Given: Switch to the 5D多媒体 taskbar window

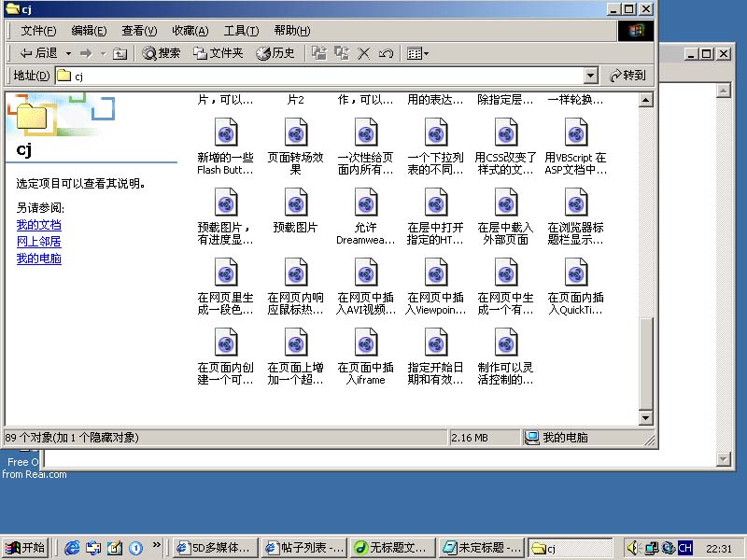Looking at the screenshot, I should tap(215, 548).
